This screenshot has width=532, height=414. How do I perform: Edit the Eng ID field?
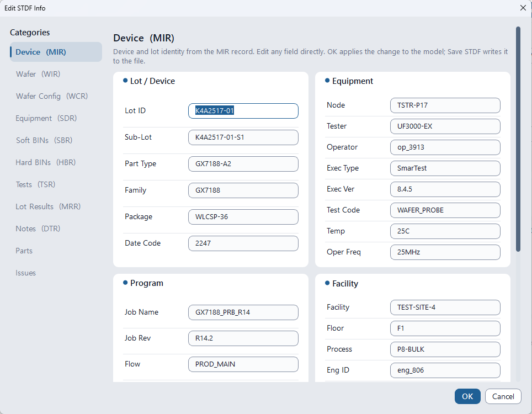[445, 370]
